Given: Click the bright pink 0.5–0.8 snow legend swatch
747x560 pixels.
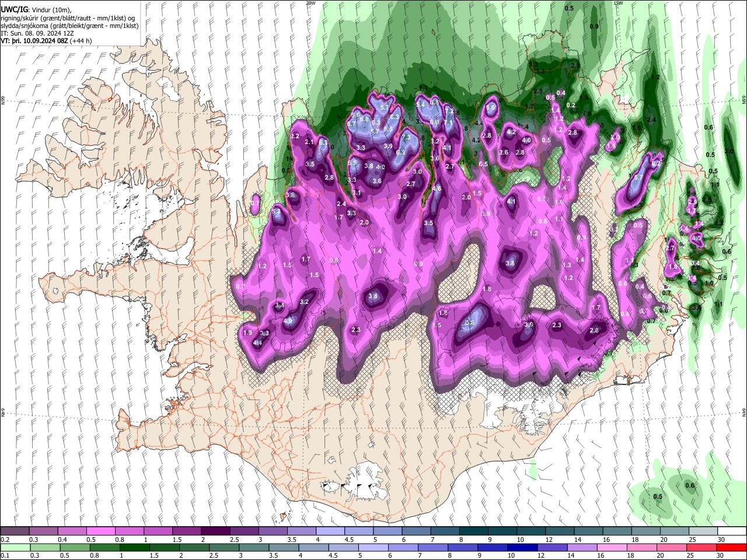Looking at the screenshot, I should pos(100,531).
